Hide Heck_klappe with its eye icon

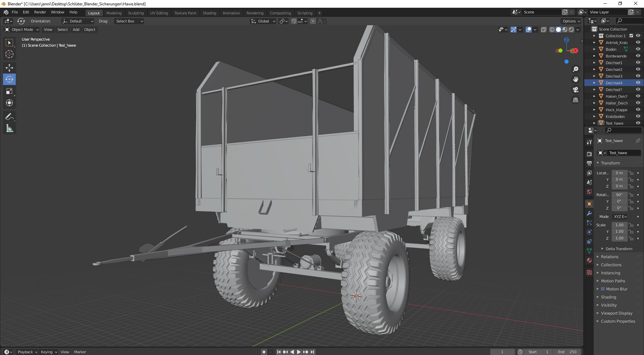click(x=638, y=110)
